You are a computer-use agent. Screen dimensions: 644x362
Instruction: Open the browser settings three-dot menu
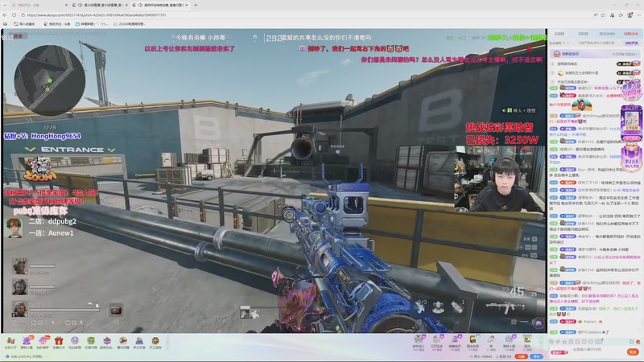[639, 15]
